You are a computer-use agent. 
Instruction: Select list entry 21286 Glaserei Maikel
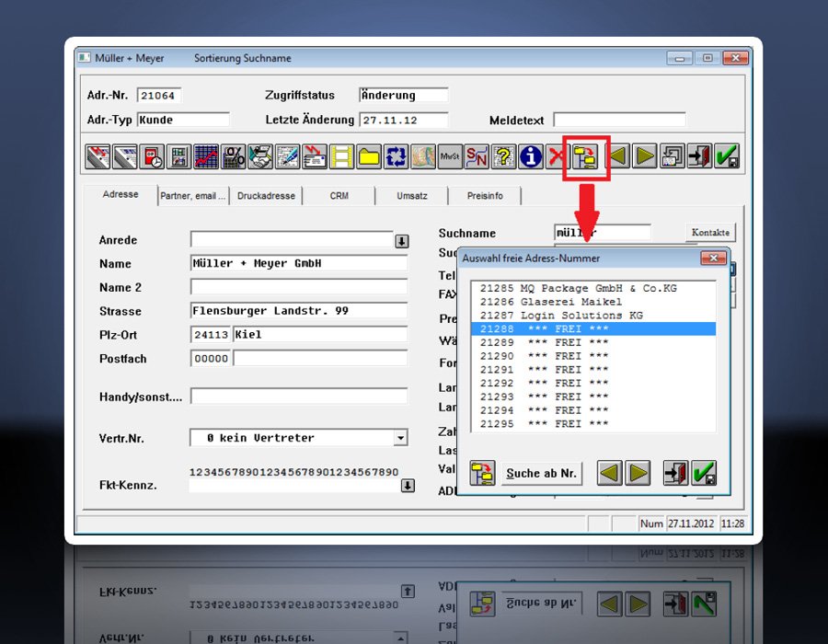click(x=593, y=302)
